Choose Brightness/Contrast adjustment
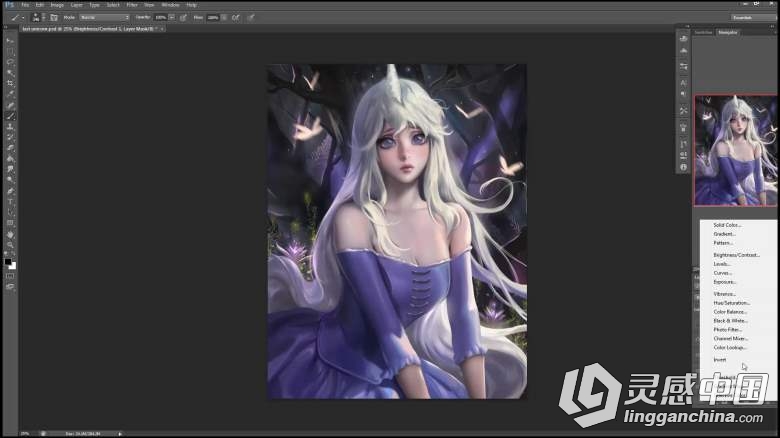The height and width of the screenshot is (438, 780). 736,255
